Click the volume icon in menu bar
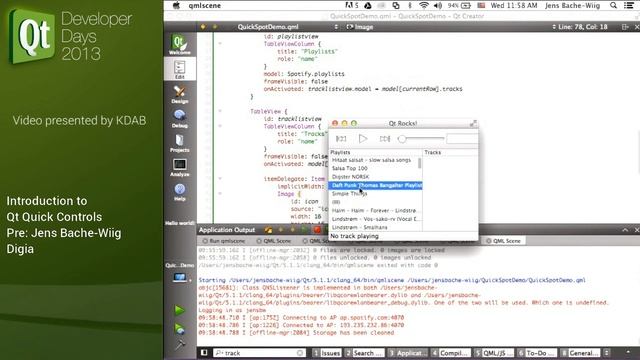 click(x=438, y=5)
